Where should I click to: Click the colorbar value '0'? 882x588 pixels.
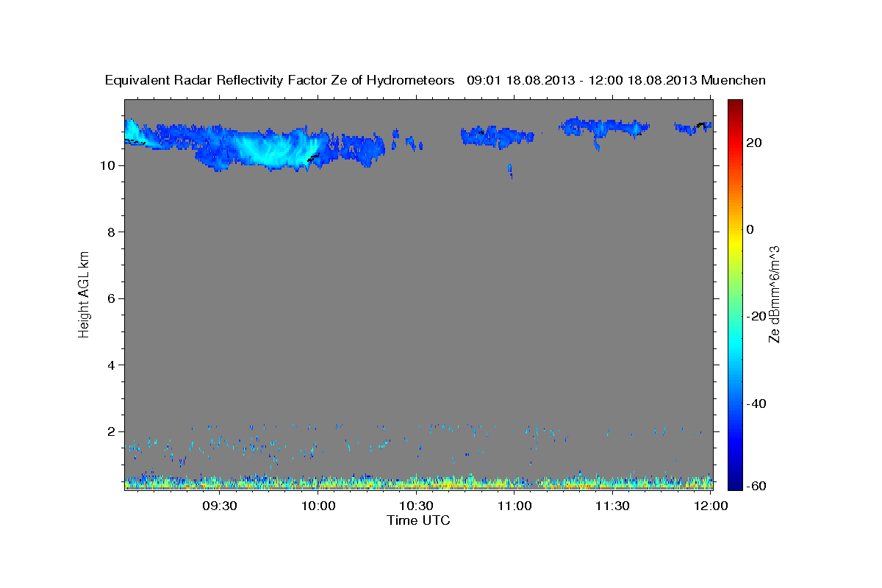[750, 229]
